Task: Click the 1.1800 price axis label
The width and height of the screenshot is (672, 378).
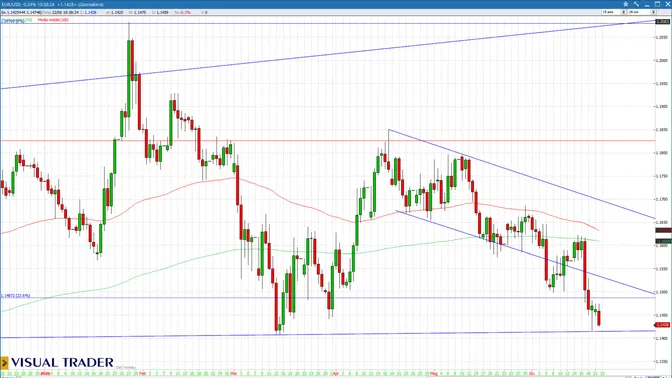Action: point(663,153)
